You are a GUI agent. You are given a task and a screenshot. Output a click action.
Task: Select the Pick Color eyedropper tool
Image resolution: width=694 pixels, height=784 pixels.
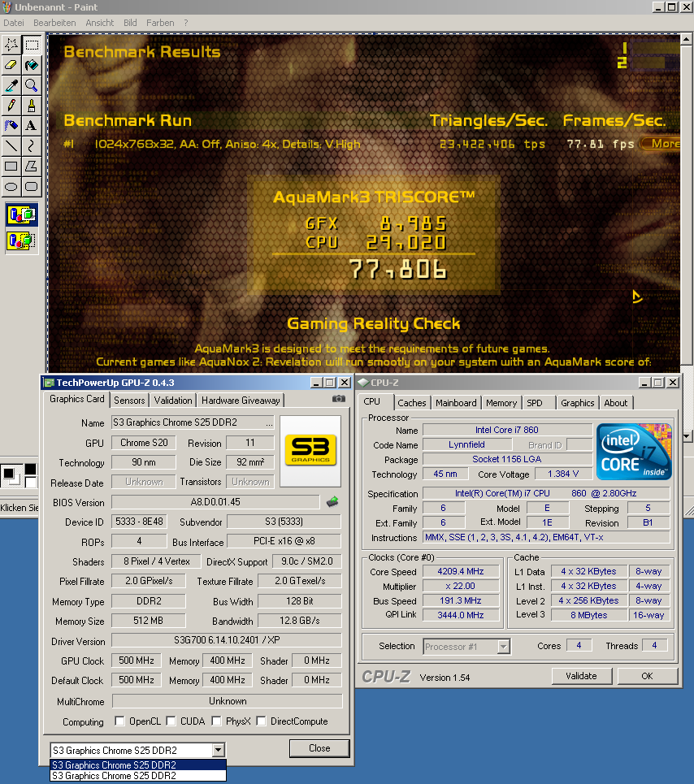[11, 85]
